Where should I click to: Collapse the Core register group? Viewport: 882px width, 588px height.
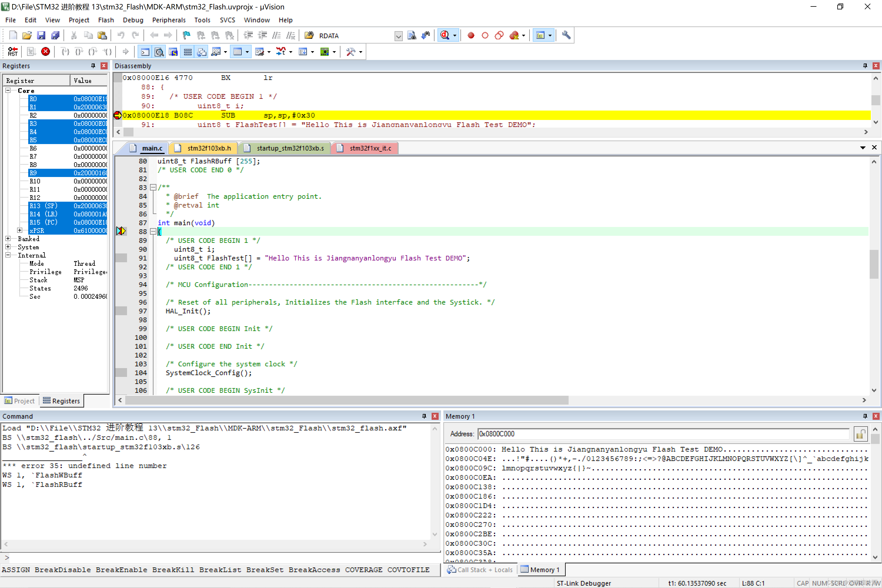[8, 90]
